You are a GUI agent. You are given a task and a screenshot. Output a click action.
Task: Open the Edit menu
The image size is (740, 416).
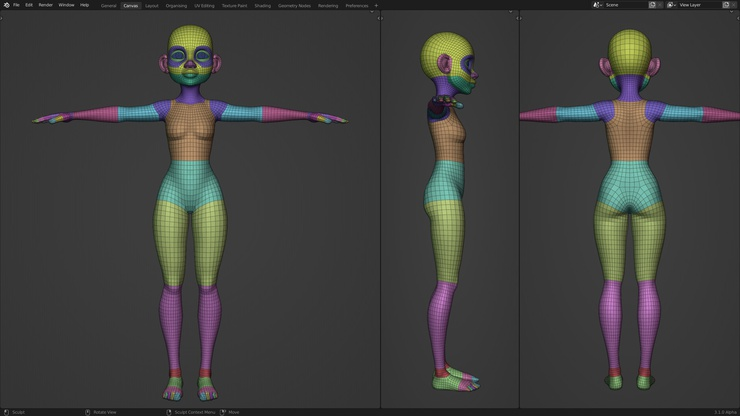coord(29,5)
